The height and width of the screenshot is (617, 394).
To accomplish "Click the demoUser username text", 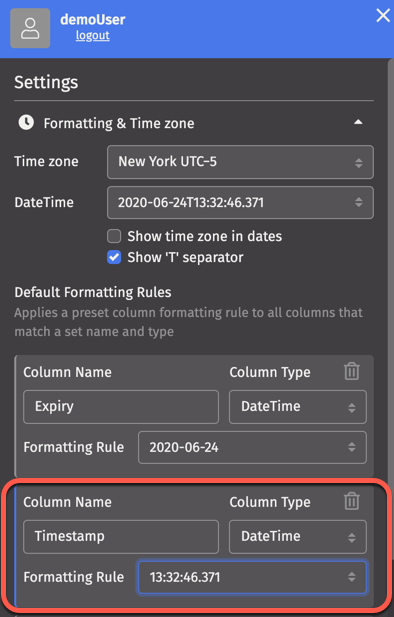I will pos(92,19).
